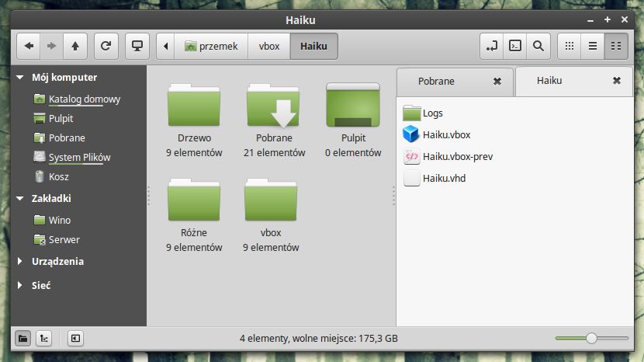
Task: Go back with the left arrow button
Action: 29,46
